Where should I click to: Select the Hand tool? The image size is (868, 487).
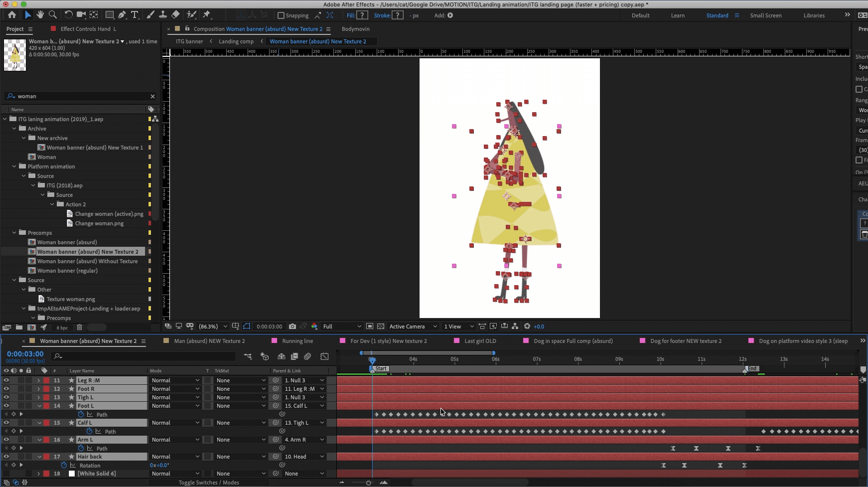click(x=40, y=15)
